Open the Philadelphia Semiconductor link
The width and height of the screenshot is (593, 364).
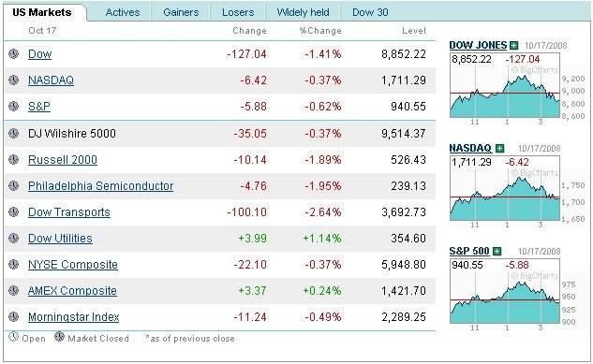click(100, 186)
